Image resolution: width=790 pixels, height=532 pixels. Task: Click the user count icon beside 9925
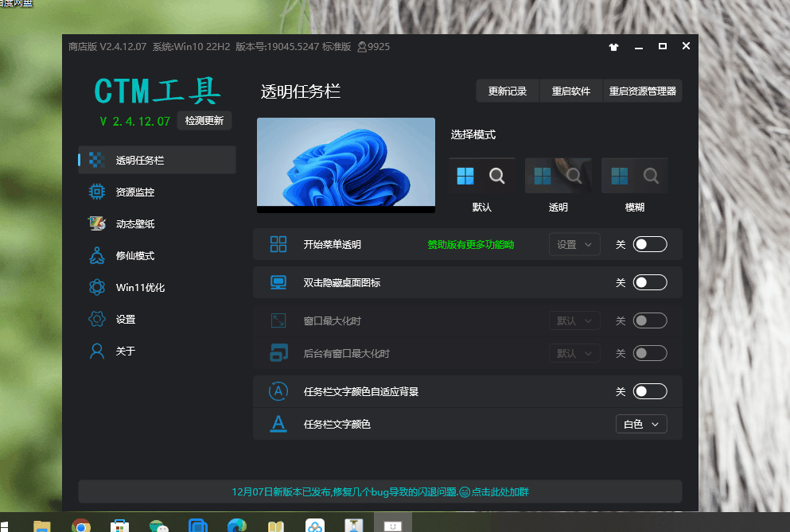point(362,47)
